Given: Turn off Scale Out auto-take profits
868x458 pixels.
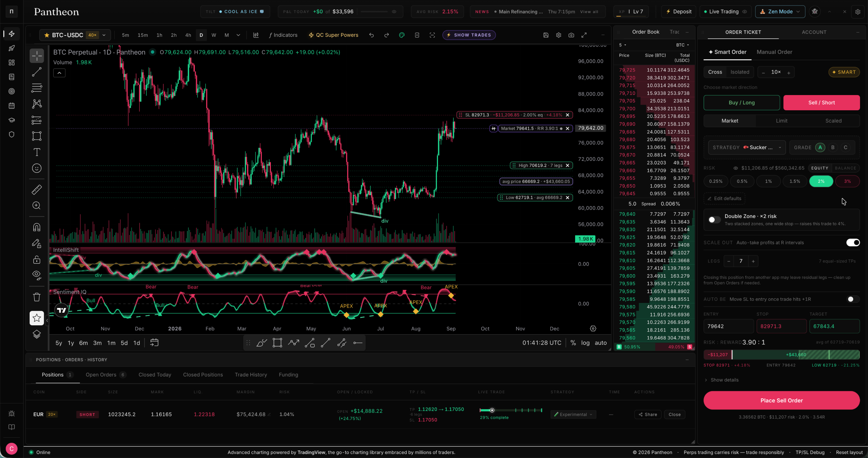Looking at the screenshot, I should click(853, 243).
